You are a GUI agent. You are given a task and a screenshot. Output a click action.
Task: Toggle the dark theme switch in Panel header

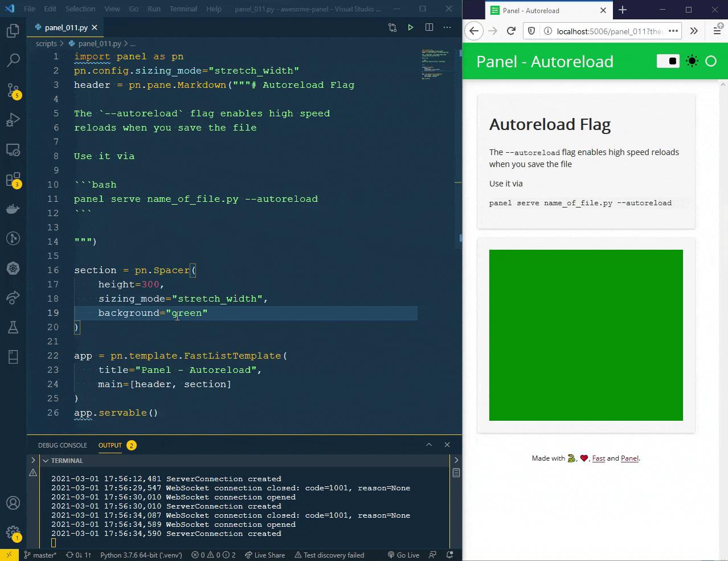(x=667, y=61)
